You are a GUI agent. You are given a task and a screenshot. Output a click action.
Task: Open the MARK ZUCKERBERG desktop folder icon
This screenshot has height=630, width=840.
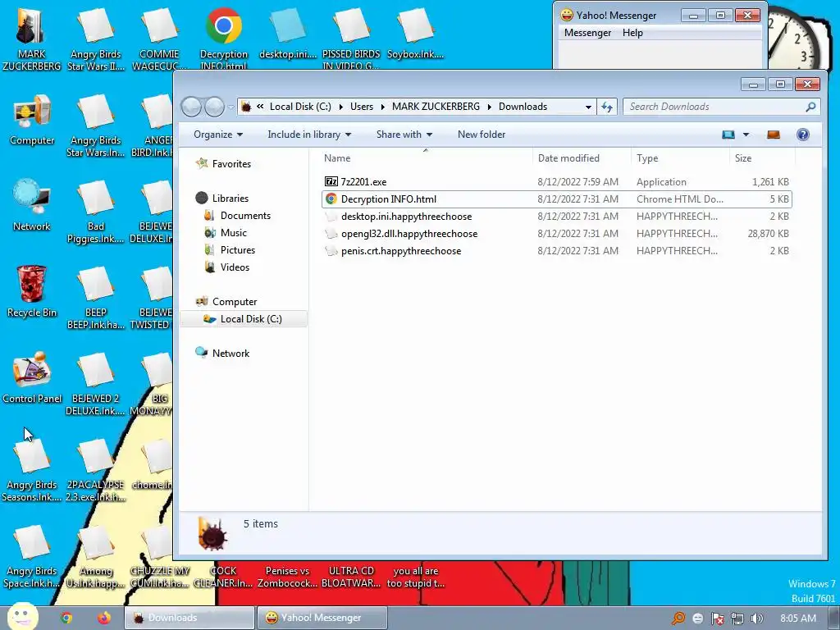(x=30, y=39)
